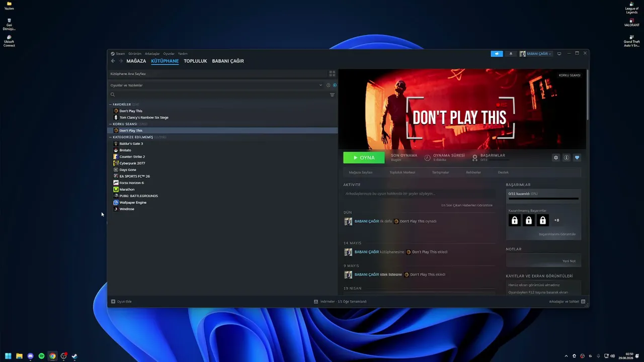Open the Steam notifications bell
This screenshot has height=362, width=644.
click(511, 54)
